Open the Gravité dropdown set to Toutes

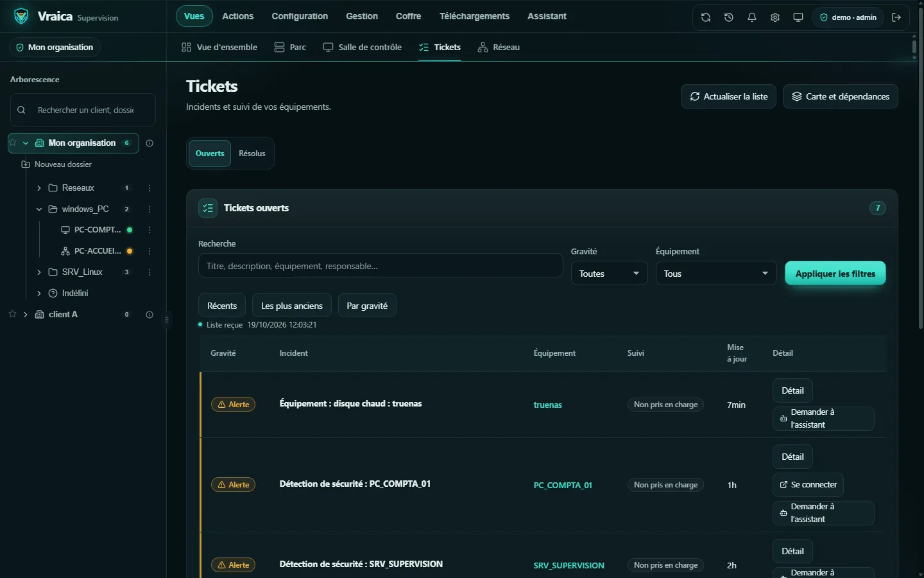[x=609, y=274]
